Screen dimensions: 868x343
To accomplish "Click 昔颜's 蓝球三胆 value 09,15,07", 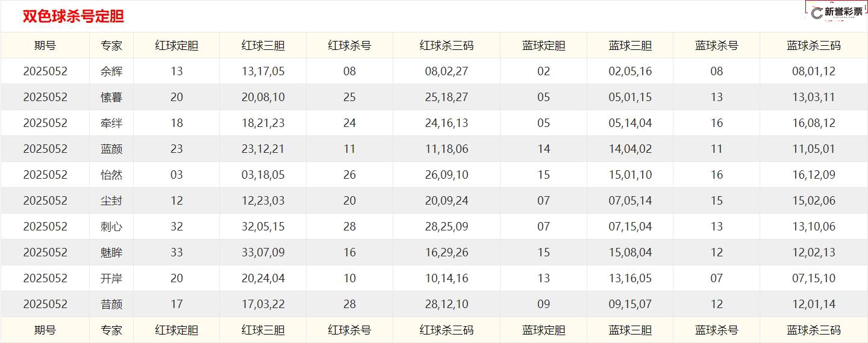I will click(630, 304).
